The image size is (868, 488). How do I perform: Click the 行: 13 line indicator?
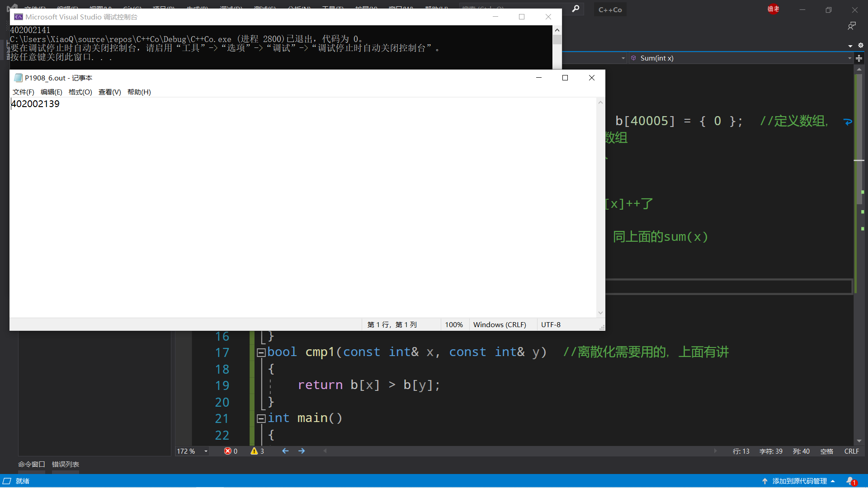(x=741, y=451)
